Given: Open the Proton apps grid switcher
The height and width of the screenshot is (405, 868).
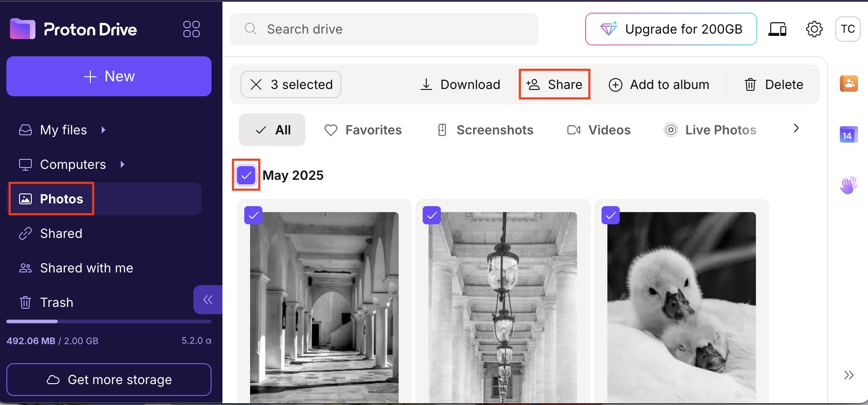Looking at the screenshot, I should (191, 29).
